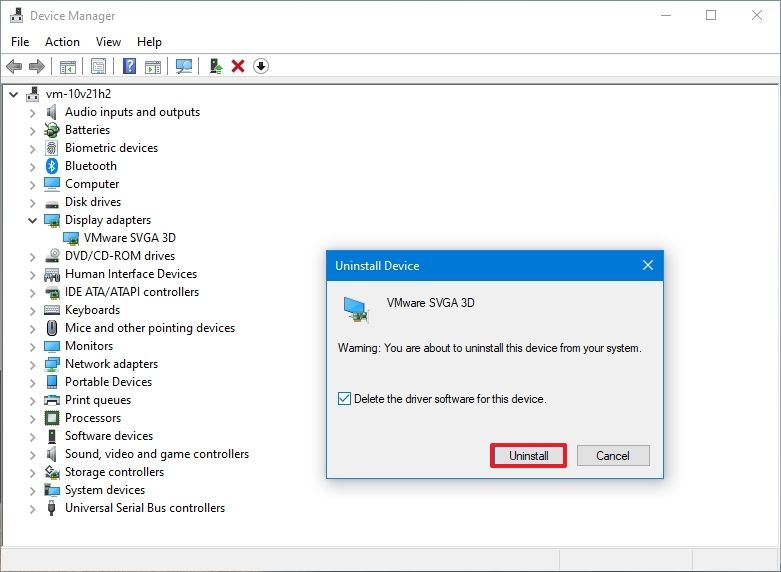Expand the Software devices chevron

click(x=32, y=436)
